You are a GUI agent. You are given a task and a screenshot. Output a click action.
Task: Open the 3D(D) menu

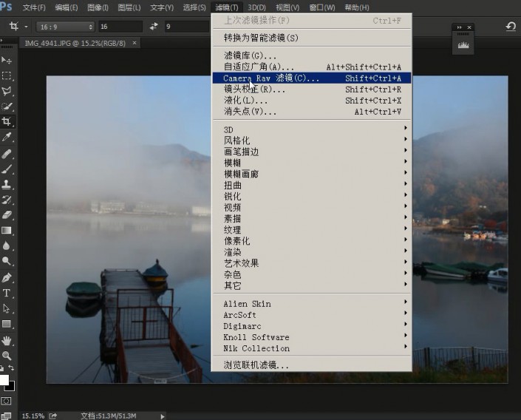click(256, 7)
